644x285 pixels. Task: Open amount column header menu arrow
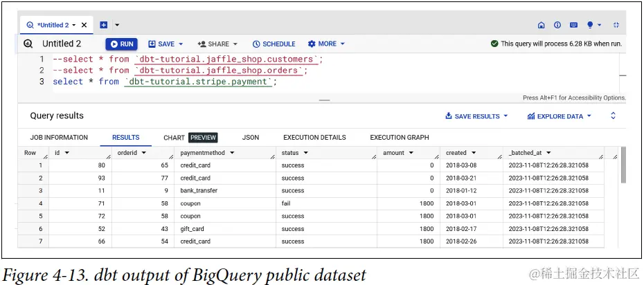click(411, 153)
